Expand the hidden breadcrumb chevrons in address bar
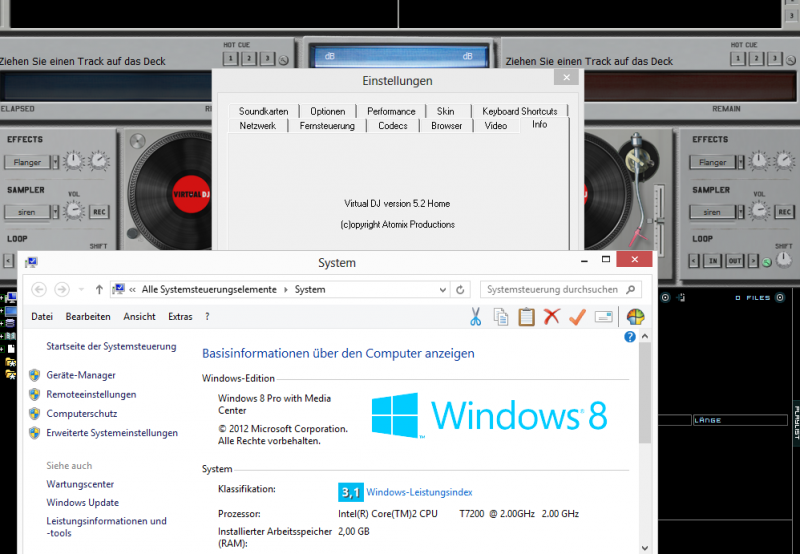800x554 pixels. pos(132,290)
